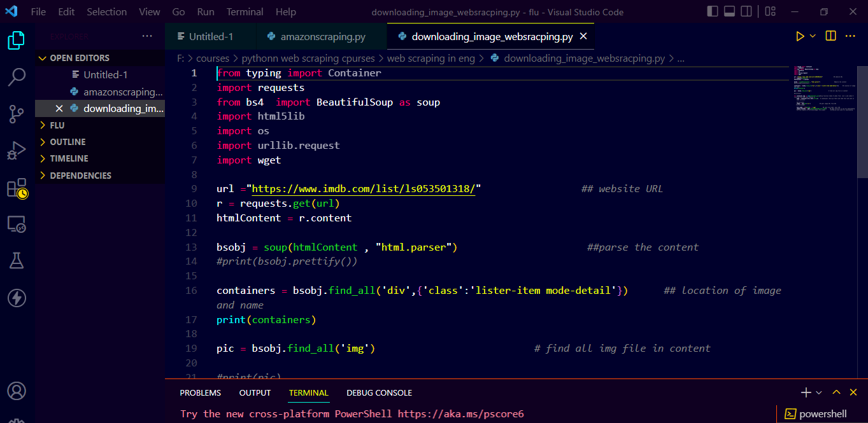Toggle the primary side bar layout button
The height and width of the screenshot is (423, 868).
coord(713,11)
